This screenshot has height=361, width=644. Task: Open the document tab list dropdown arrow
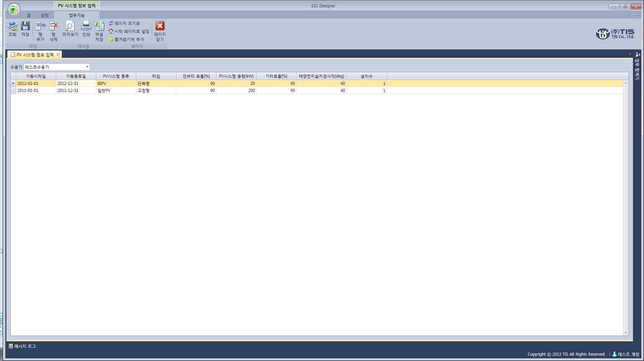point(630,54)
